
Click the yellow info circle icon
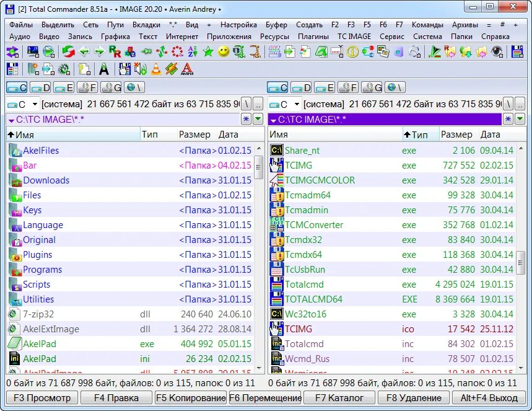pos(352,51)
